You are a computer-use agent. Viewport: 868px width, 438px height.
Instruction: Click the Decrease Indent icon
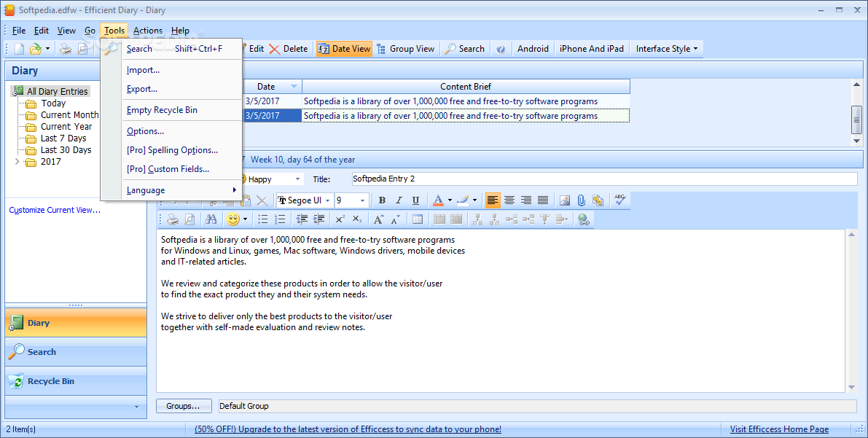click(302, 219)
